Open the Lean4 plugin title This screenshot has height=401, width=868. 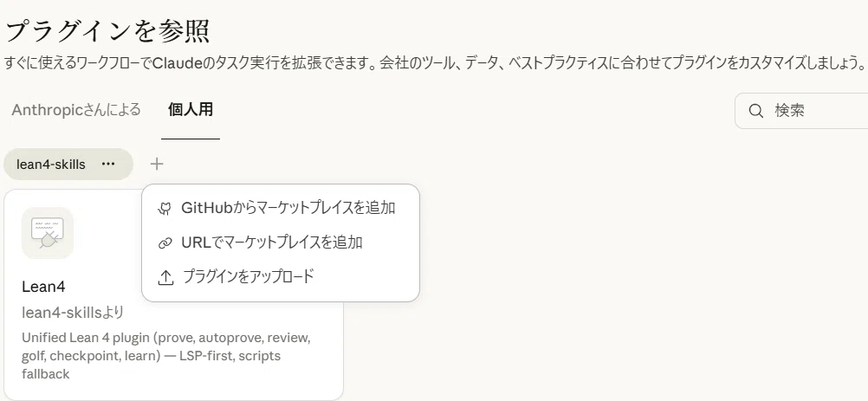point(43,287)
